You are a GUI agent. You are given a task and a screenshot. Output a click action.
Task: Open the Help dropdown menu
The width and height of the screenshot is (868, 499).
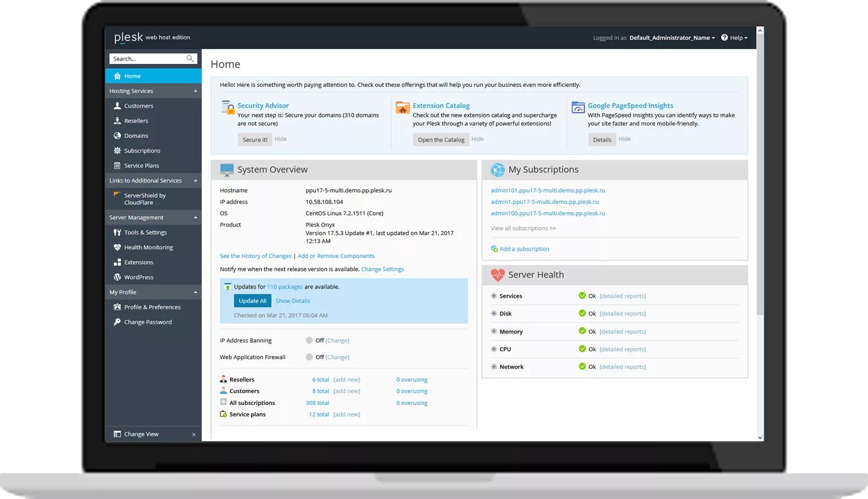pyautogui.click(x=734, y=37)
